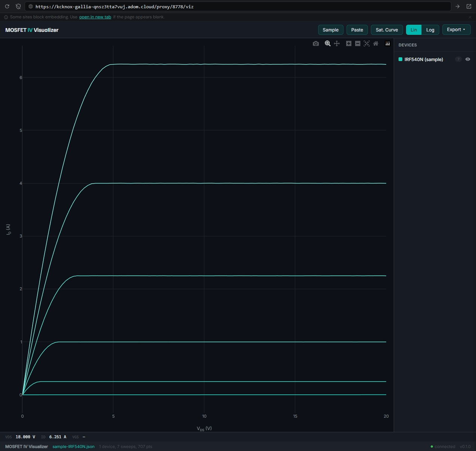The width and height of the screenshot is (476, 451).
Task: Toggle the Sat. Curve overlay
Action: click(x=387, y=30)
